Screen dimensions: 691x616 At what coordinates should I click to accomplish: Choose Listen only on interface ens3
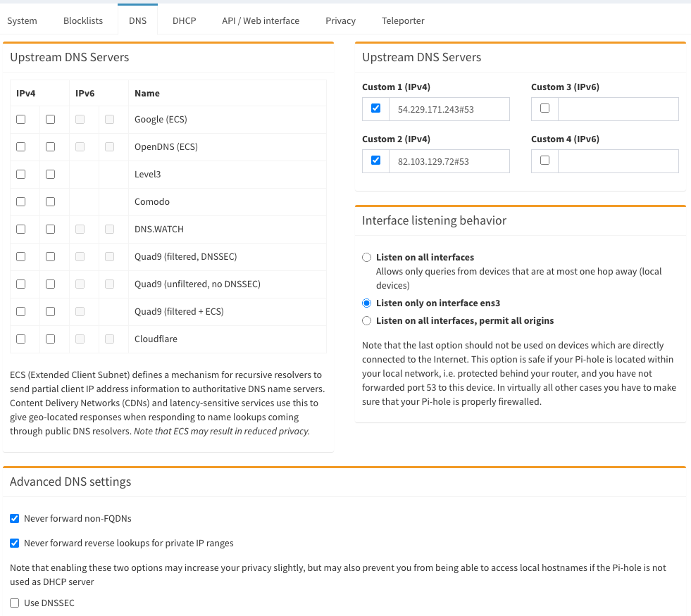tap(366, 303)
